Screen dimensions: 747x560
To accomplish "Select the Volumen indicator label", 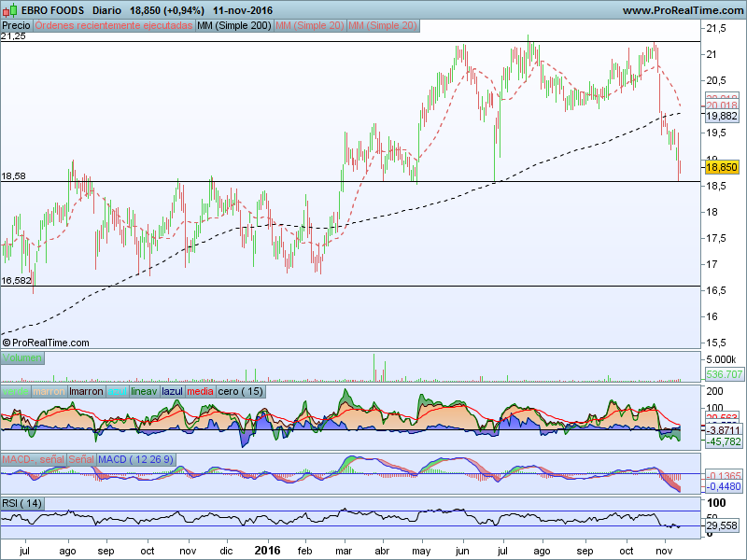I will point(23,357).
